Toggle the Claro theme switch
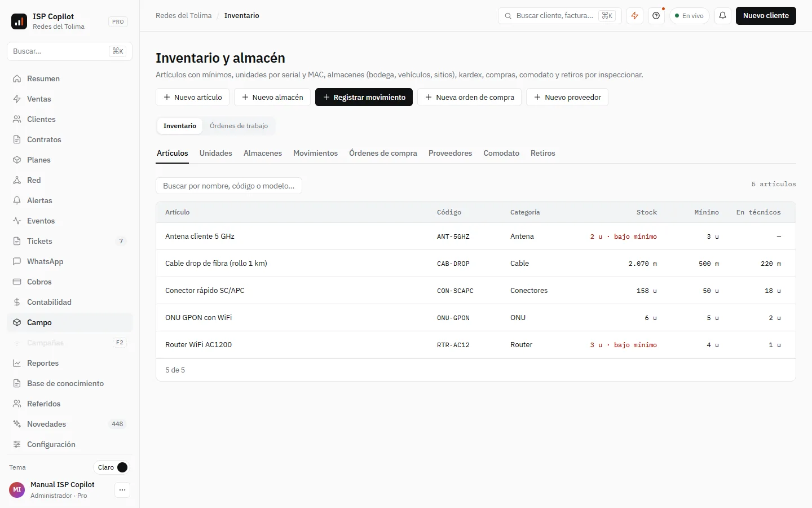 (112, 467)
